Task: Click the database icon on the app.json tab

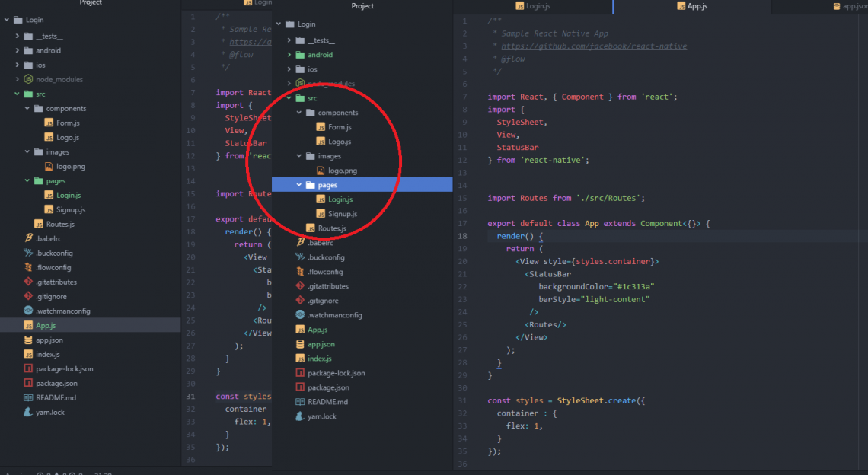Action: coord(836,6)
